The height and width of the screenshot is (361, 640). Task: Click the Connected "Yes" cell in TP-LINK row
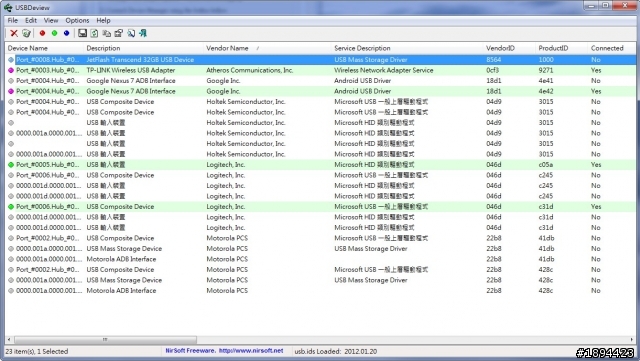pos(596,70)
